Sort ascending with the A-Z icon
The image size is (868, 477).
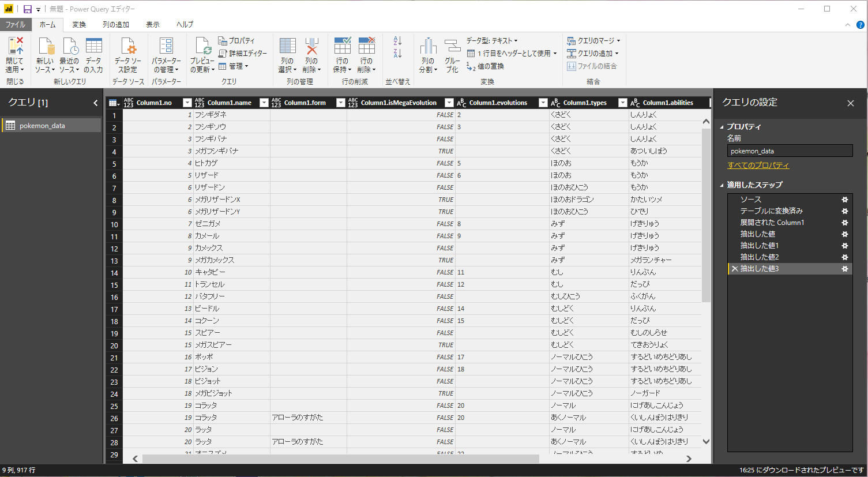tap(397, 41)
